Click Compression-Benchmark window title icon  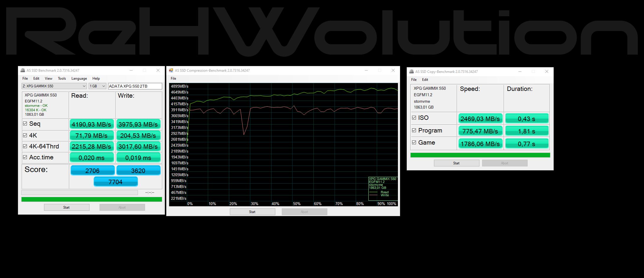tap(171, 70)
